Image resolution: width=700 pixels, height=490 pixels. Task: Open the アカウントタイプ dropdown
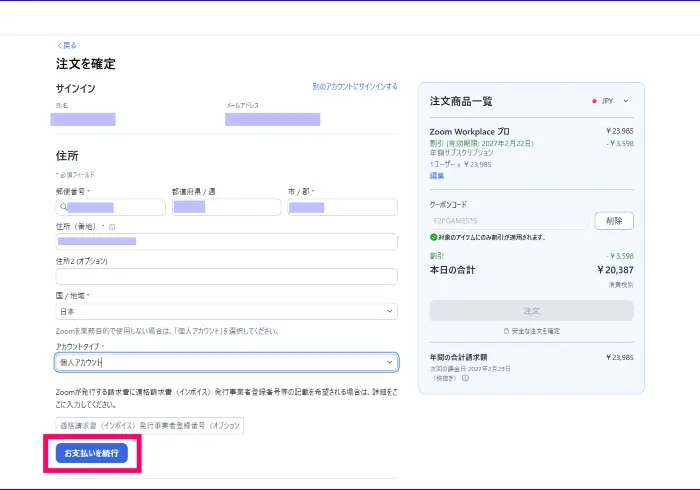(x=226, y=362)
